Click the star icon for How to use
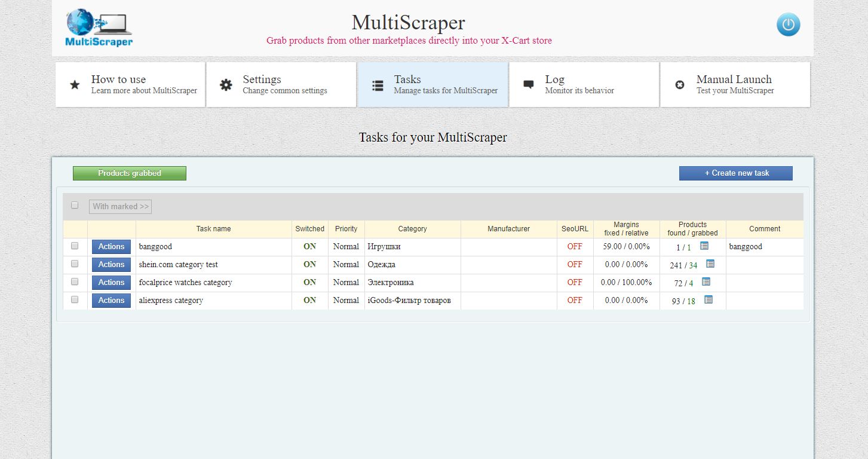The width and height of the screenshot is (868, 459). click(x=75, y=85)
